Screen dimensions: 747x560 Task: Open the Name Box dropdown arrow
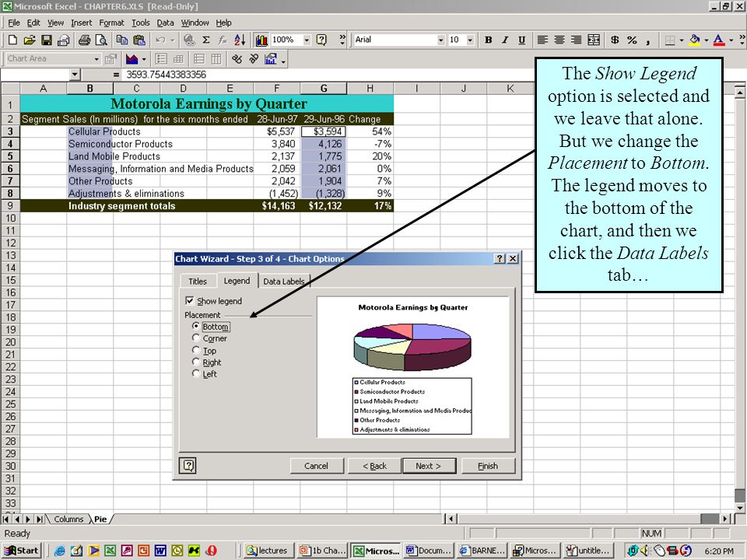(x=75, y=75)
